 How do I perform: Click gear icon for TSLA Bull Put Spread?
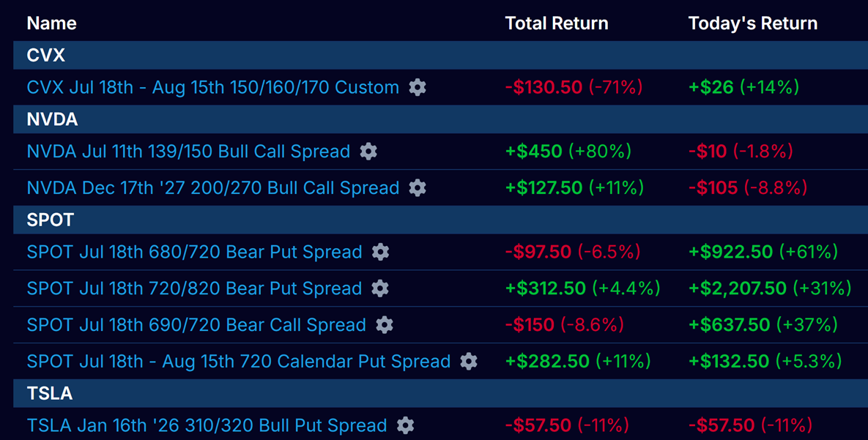tap(405, 425)
